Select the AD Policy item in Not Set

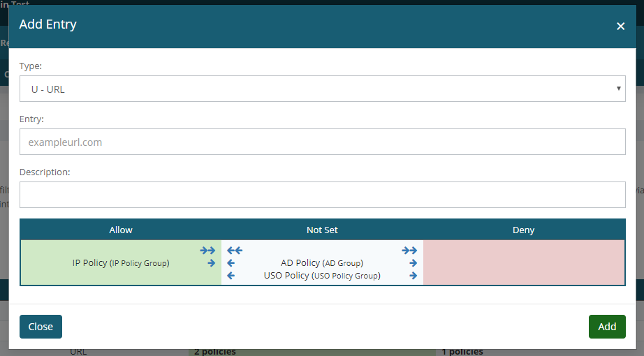[322, 263]
